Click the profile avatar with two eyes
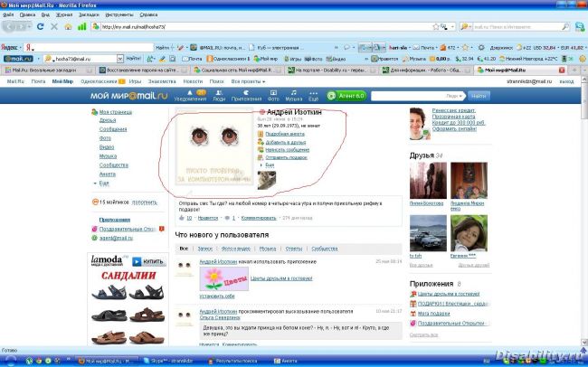The height and width of the screenshot is (367, 588). (214, 147)
